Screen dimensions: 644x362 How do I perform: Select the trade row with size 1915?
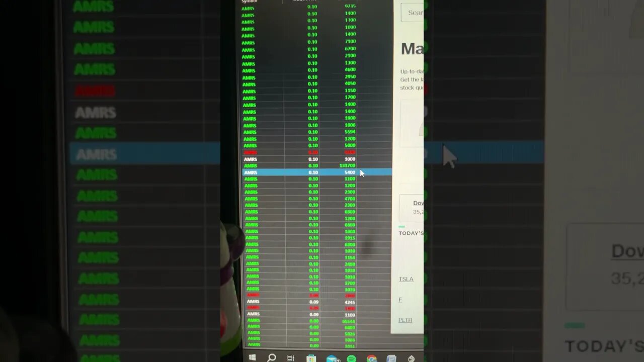317,238
